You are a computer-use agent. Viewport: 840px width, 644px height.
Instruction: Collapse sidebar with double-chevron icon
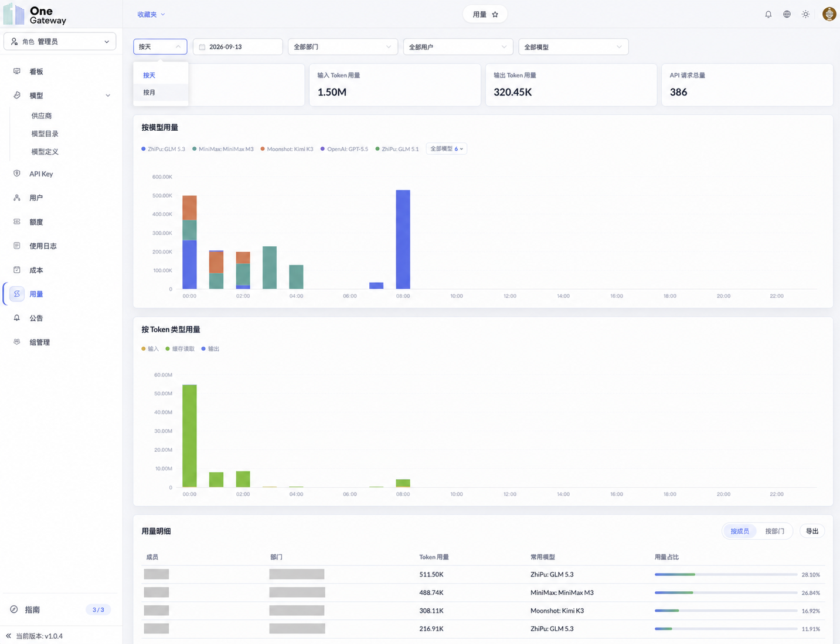(8, 636)
